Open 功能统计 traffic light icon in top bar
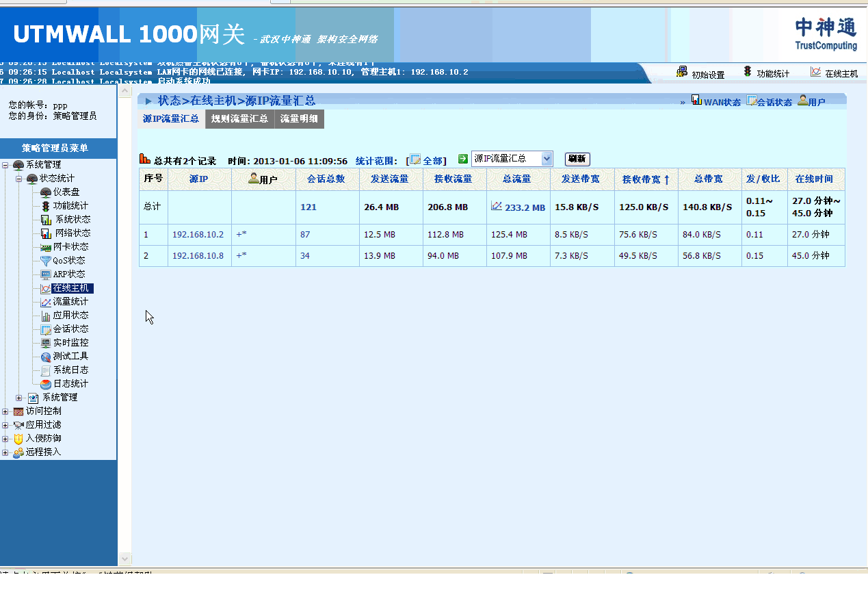The image size is (868, 590). (748, 72)
